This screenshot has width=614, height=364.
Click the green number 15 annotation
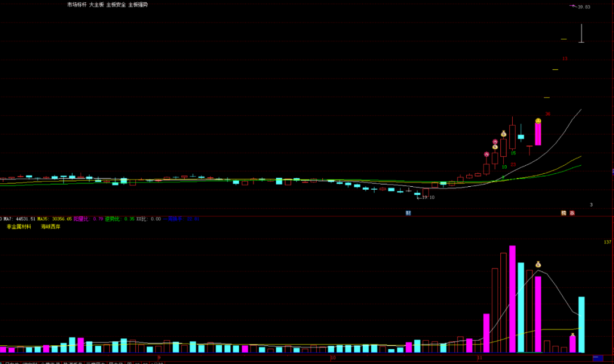point(513,153)
